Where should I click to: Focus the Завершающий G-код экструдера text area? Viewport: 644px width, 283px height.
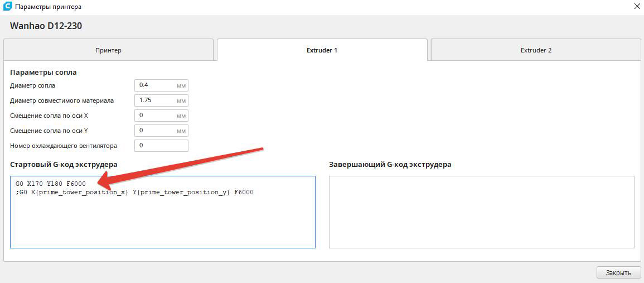[x=481, y=212]
